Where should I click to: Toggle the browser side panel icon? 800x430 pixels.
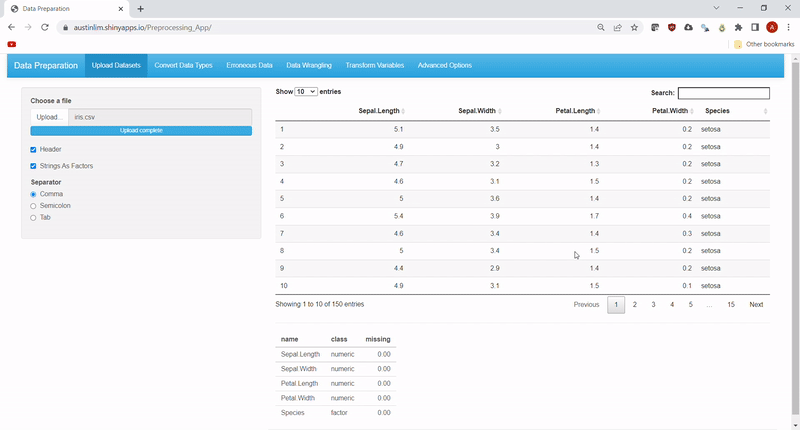click(x=755, y=28)
